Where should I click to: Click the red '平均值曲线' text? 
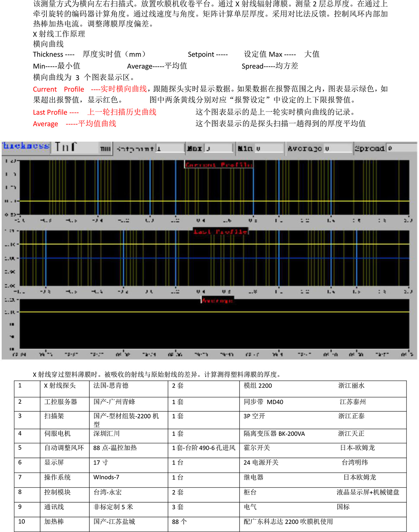coord(97,123)
